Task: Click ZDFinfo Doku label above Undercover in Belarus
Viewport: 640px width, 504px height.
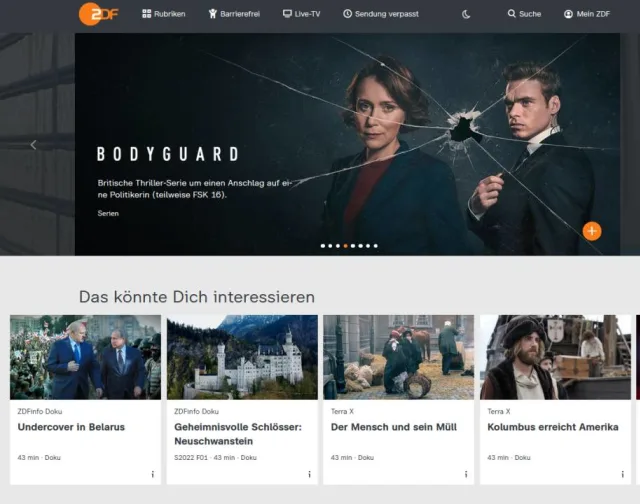Action: point(40,411)
